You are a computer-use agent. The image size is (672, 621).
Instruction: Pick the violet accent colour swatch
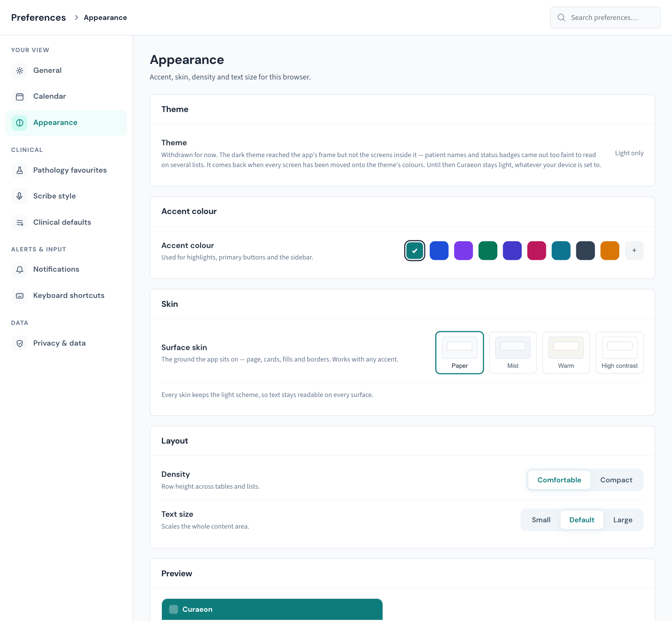pyautogui.click(x=463, y=251)
